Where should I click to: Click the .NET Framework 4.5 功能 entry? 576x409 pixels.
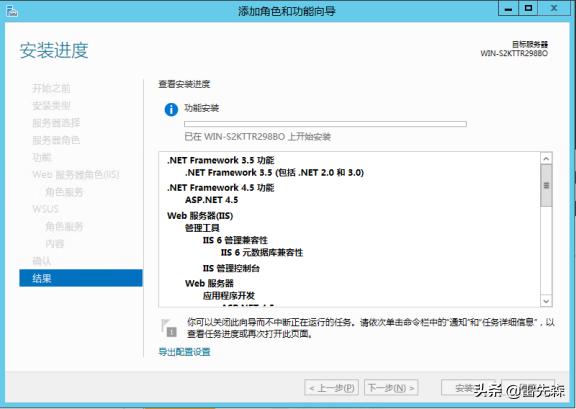pyautogui.click(x=220, y=188)
